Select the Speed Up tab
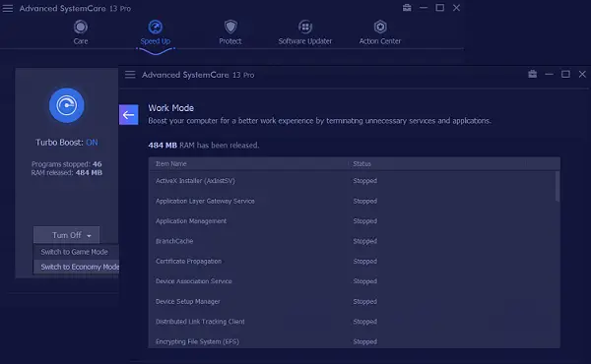Image resolution: width=591 pixels, height=364 pixels. [156, 32]
